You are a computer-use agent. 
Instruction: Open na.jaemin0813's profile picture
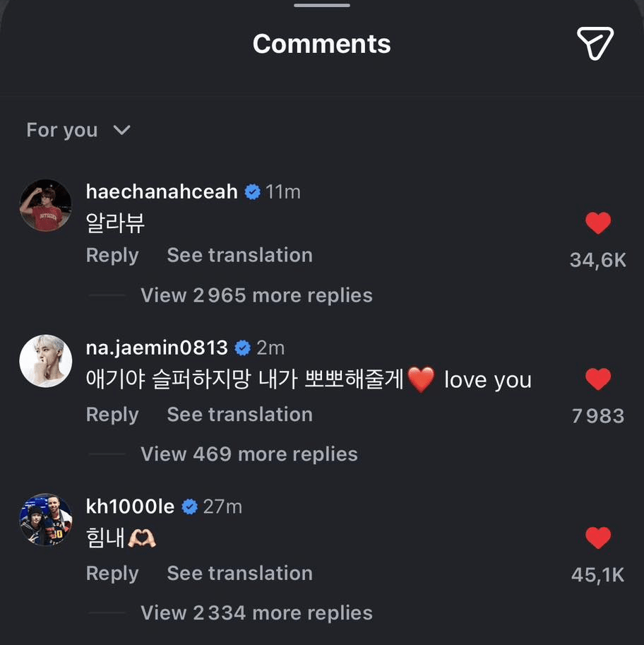coord(45,361)
